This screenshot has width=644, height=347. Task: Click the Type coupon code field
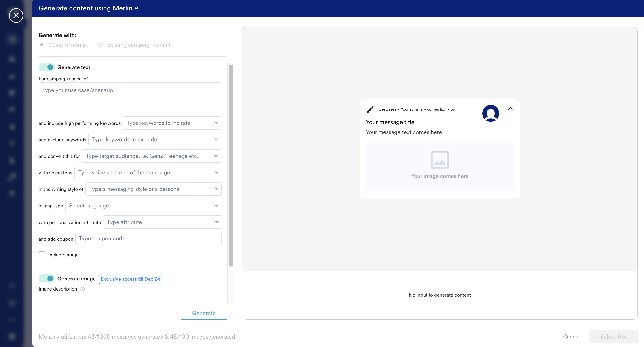point(148,238)
